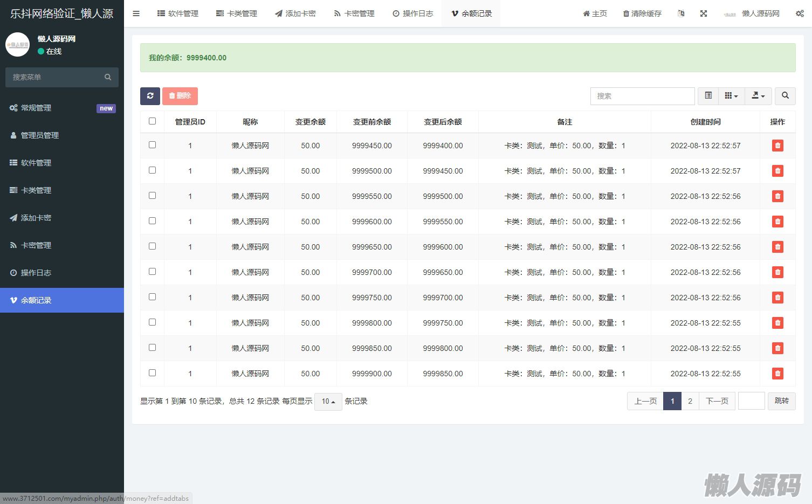Check the select-all checkbox in table header
812x504 pixels.
click(152, 121)
